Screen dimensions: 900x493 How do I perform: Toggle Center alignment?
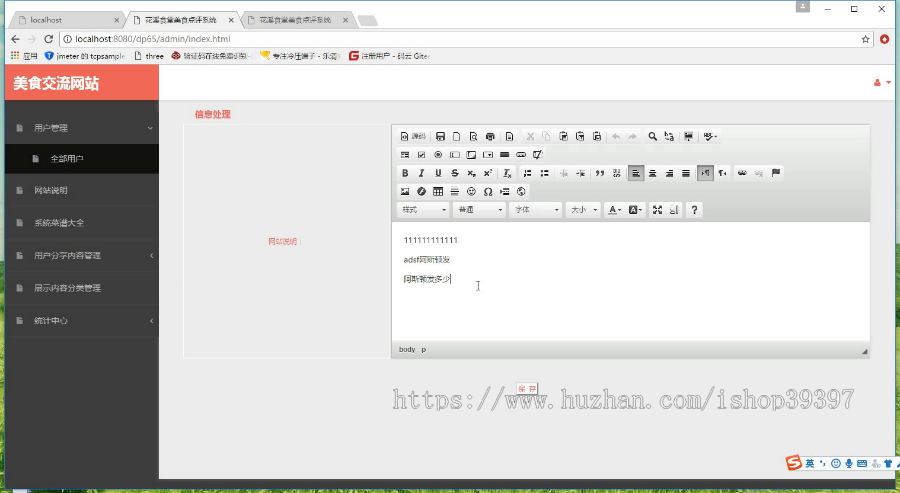(x=653, y=173)
